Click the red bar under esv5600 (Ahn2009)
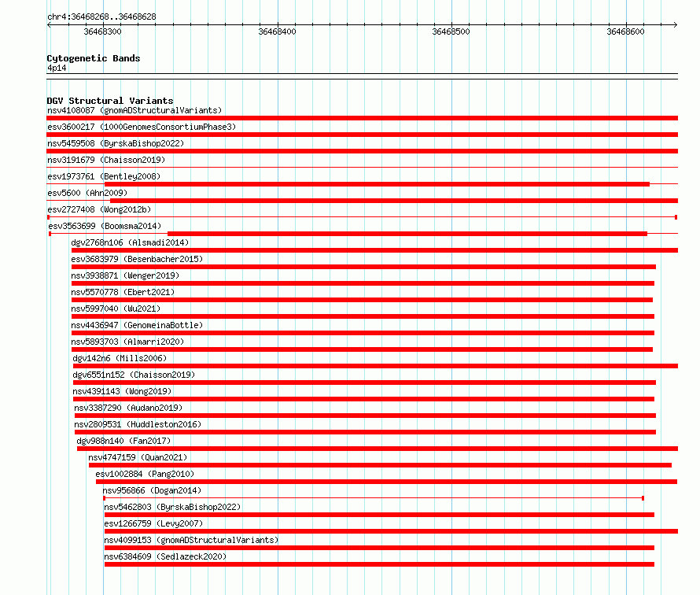The image size is (700, 595). 394,201
